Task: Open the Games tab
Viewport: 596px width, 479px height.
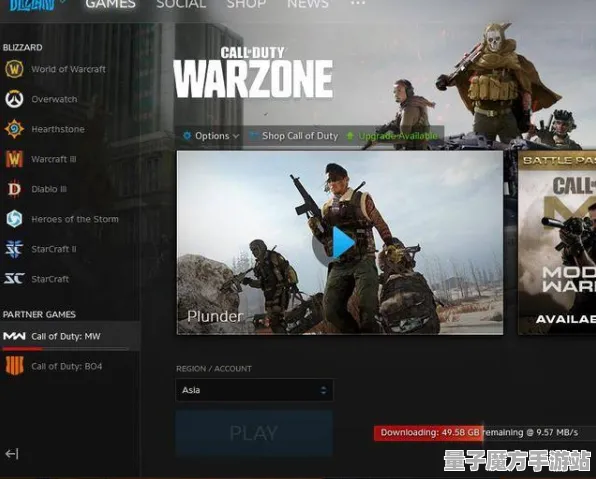Action: click(x=110, y=5)
